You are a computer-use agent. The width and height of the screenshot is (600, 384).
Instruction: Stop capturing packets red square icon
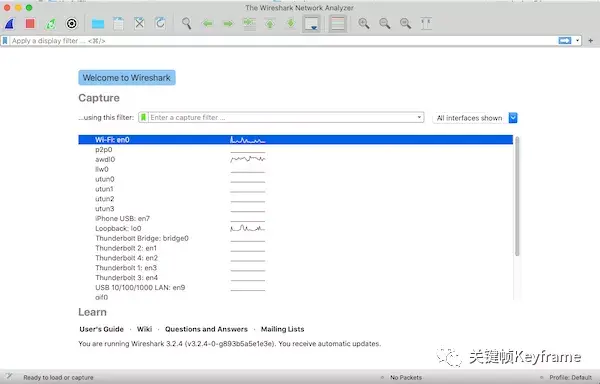tap(30, 24)
